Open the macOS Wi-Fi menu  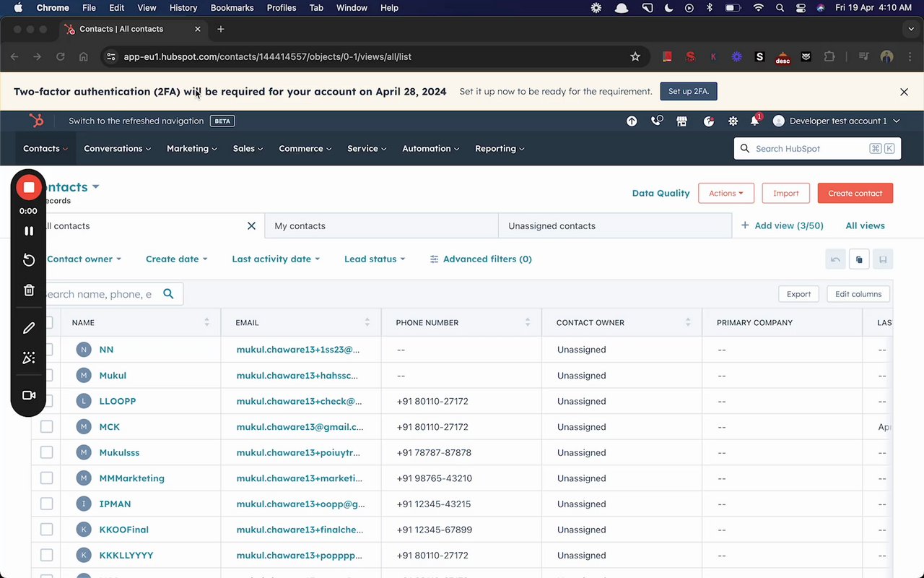[x=758, y=8]
